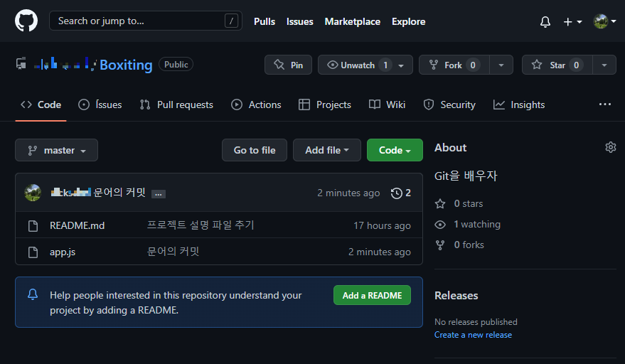This screenshot has width=625, height=364.
Task: Open the README.md file
Action: click(x=77, y=225)
